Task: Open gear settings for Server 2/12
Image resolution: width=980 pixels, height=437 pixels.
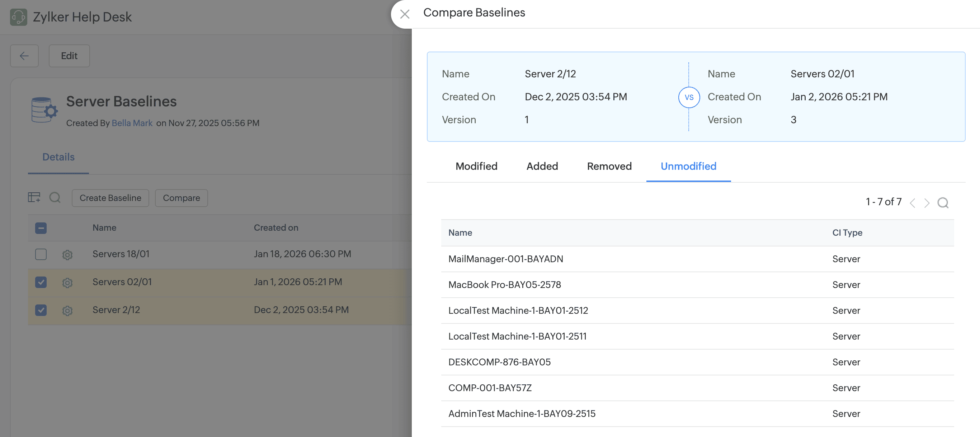Action: pos(67,311)
